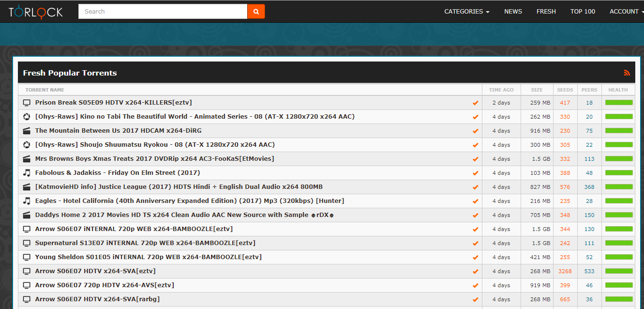This screenshot has height=309, width=644.
Task: Click the "3268" seeds count
Action: point(565,271)
